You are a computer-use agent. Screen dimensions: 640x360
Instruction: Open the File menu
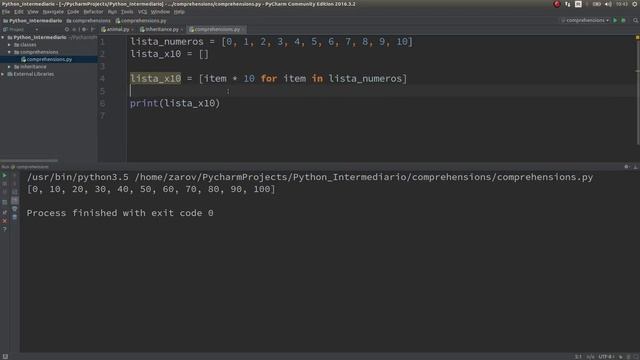6,12
